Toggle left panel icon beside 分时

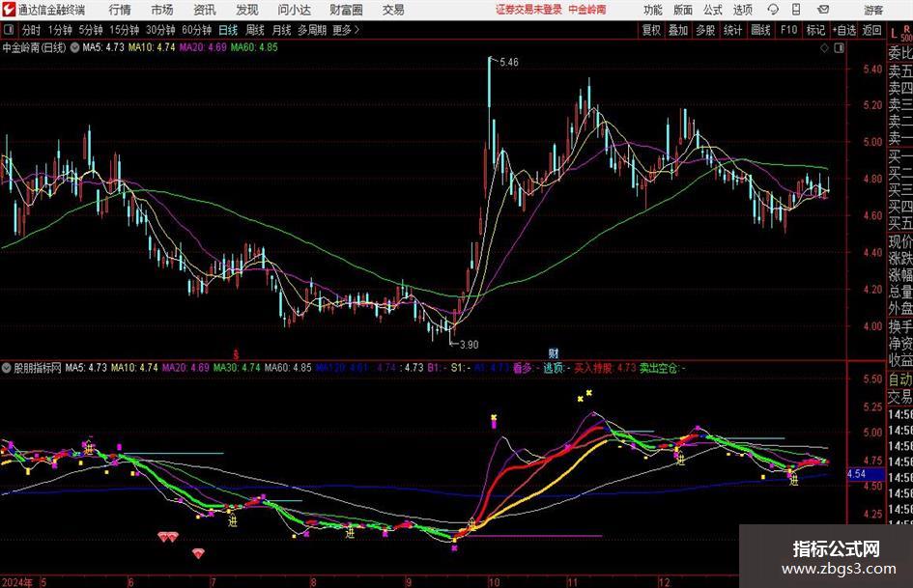coord(9,30)
